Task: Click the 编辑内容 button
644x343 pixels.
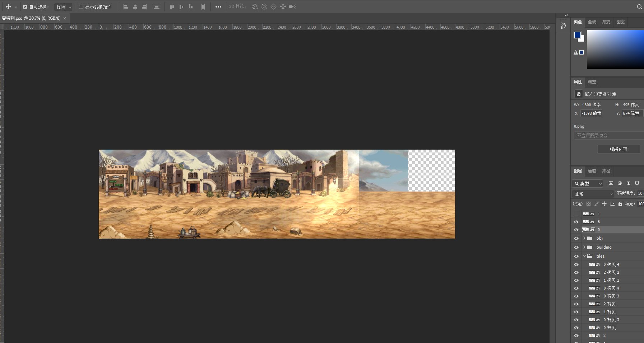Action: pos(618,149)
